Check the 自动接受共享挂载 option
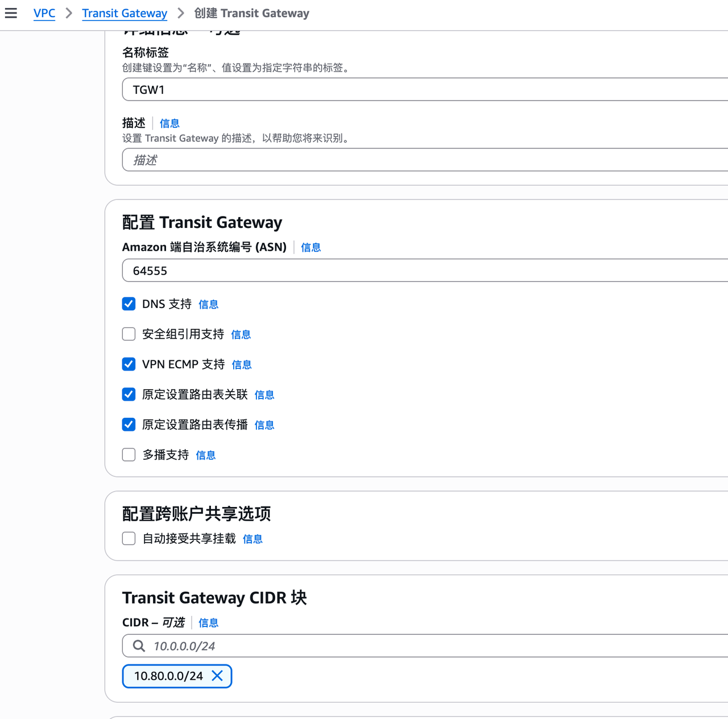 pyautogui.click(x=129, y=538)
